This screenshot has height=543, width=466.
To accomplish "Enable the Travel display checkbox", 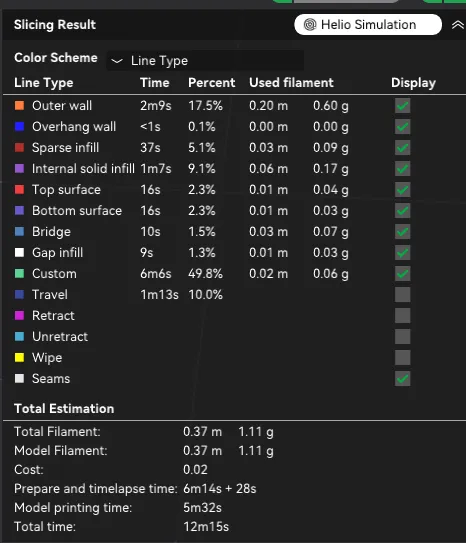I will 402,295.
